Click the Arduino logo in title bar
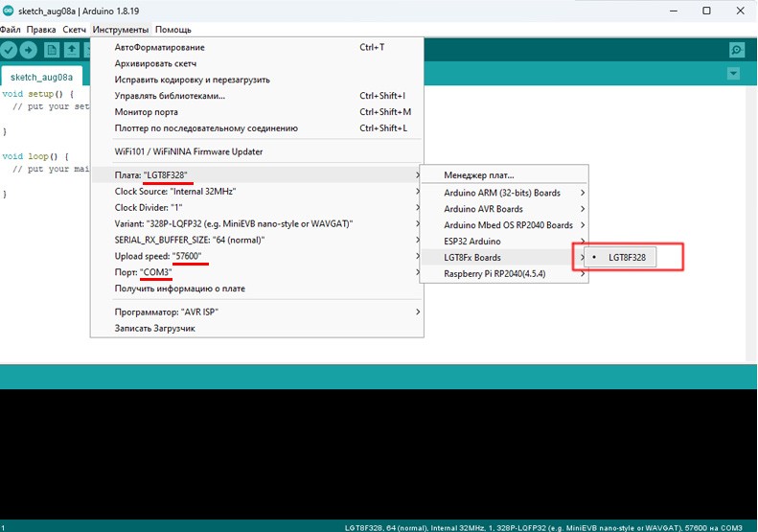Image resolution: width=758 pixels, height=532 pixels. (8, 11)
